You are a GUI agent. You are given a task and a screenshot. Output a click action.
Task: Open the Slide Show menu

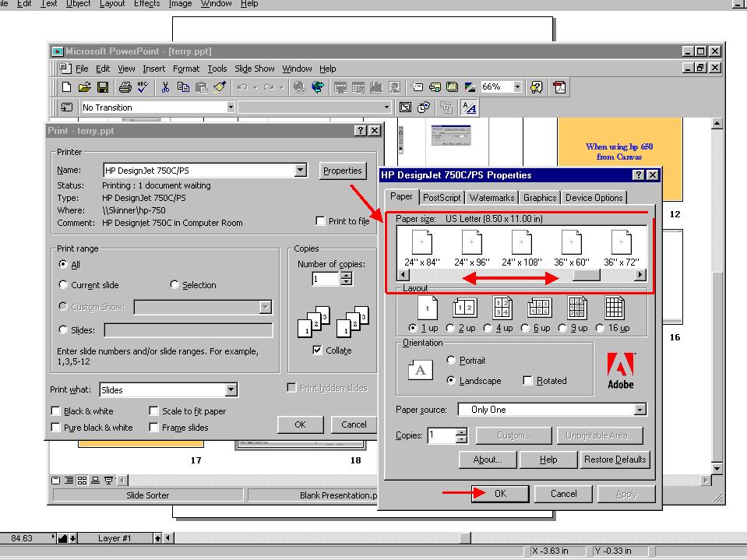254,69
